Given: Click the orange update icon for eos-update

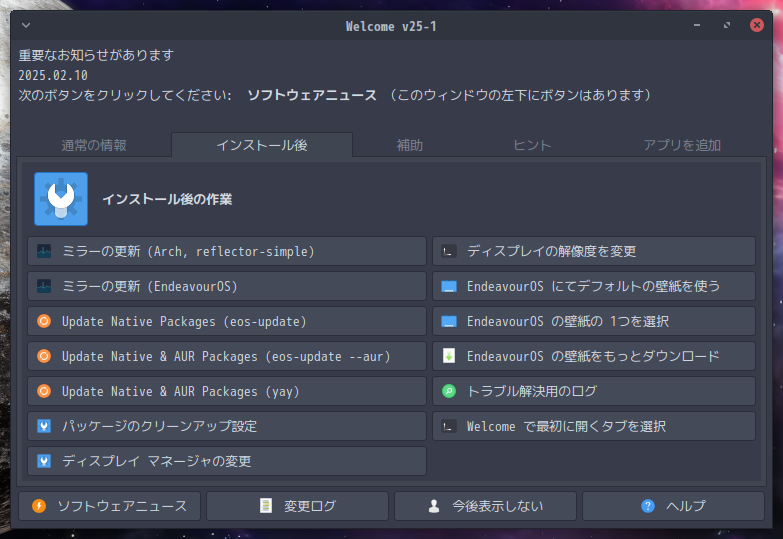Looking at the screenshot, I should pos(44,322).
